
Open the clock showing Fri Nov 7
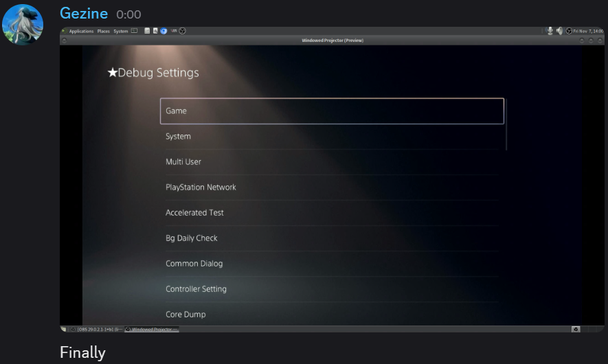coord(587,31)
